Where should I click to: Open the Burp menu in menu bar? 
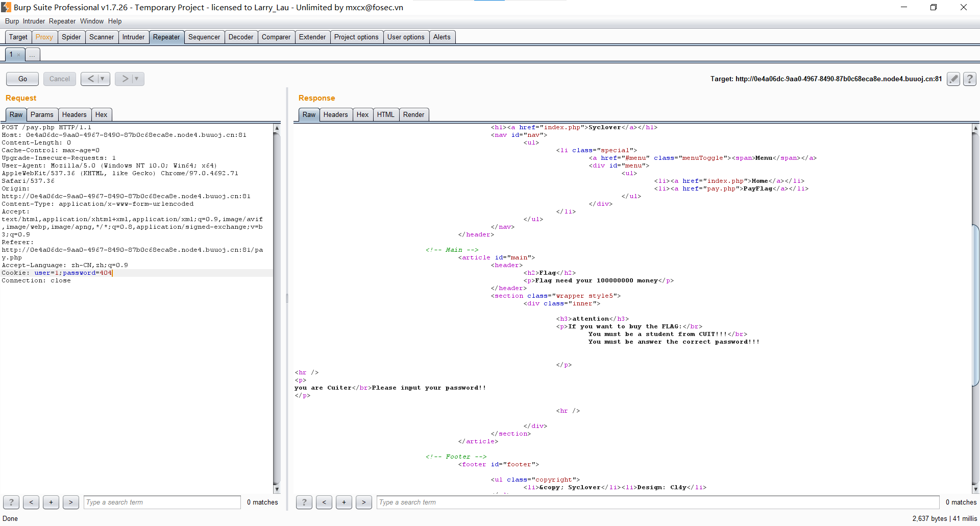point(12,21)
